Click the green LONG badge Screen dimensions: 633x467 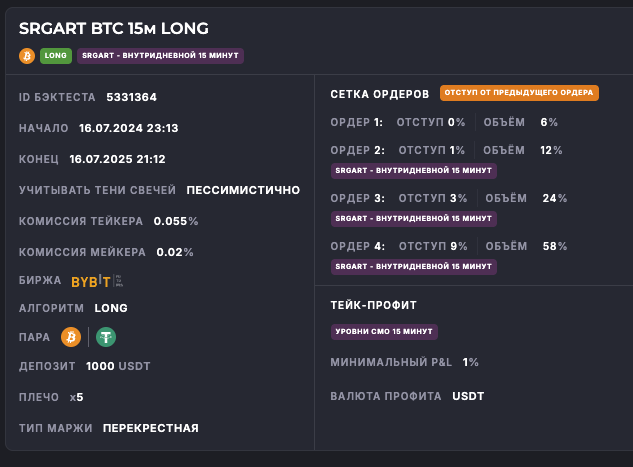pos(55,56)
